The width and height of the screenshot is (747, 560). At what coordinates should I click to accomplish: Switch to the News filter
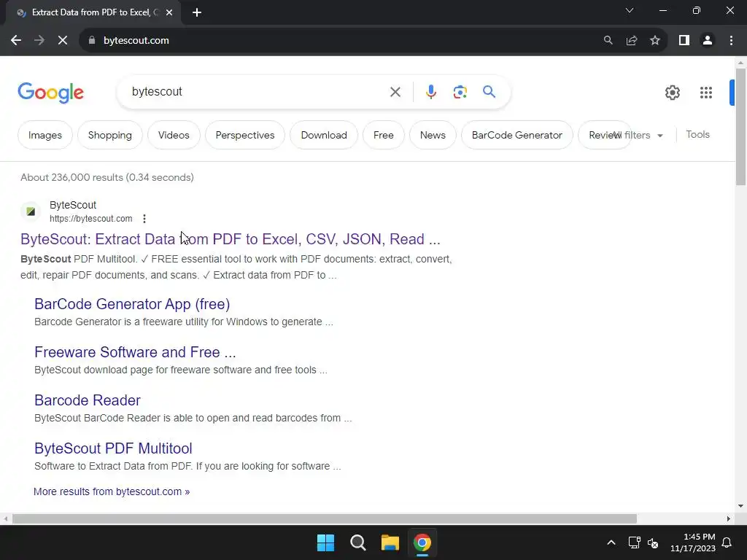[433, 135]
